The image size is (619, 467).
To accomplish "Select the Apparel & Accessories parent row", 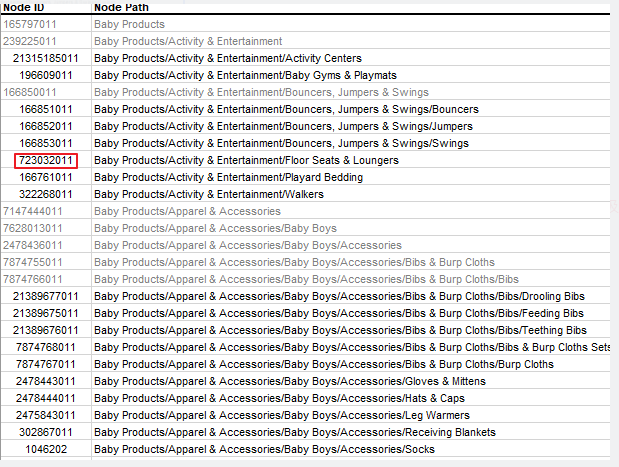I will (x=187, y=211).
